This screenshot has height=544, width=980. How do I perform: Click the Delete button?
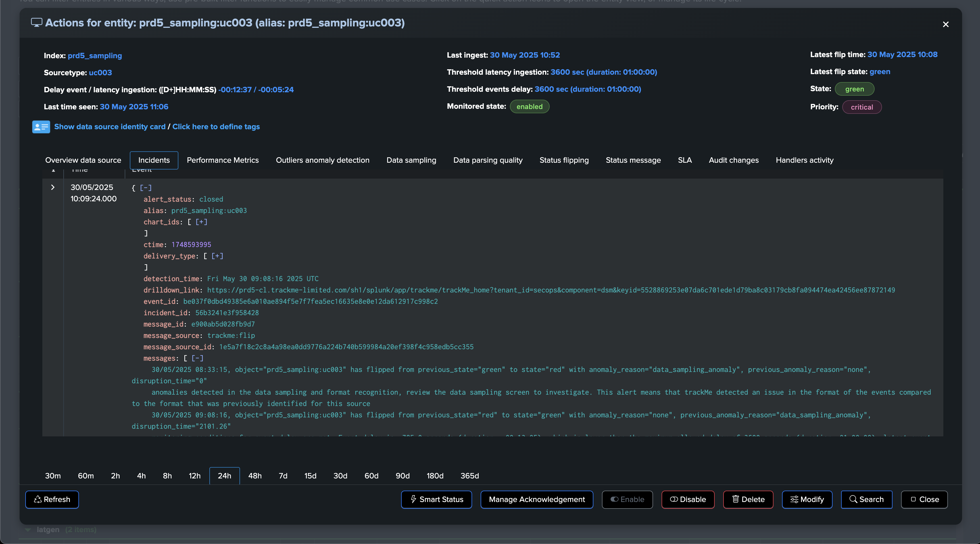748,499
